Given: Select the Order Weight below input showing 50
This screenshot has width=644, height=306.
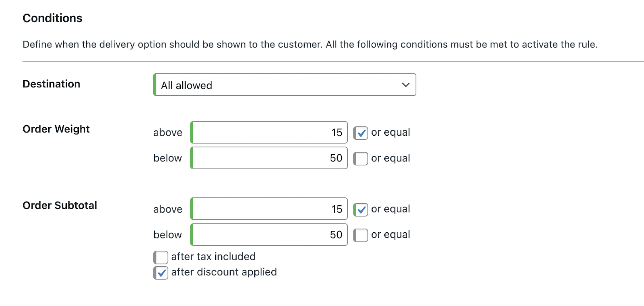Looking at the screenshot, I should (268, 158).
